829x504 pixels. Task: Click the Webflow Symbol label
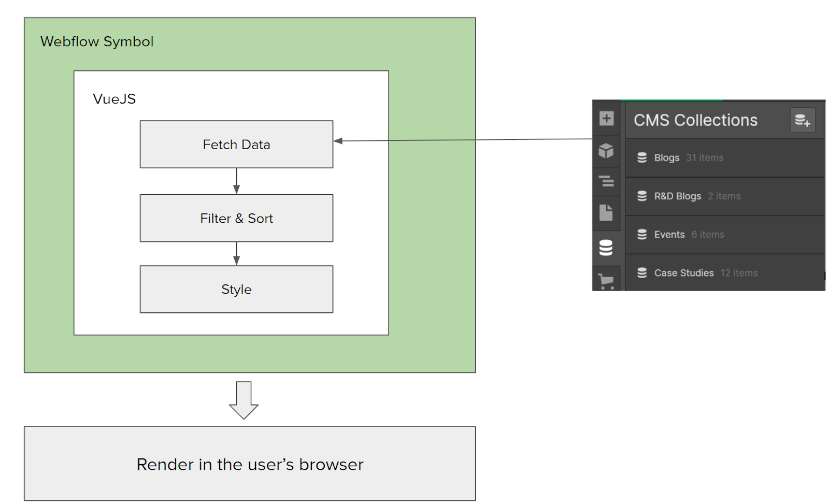[97, 41]
